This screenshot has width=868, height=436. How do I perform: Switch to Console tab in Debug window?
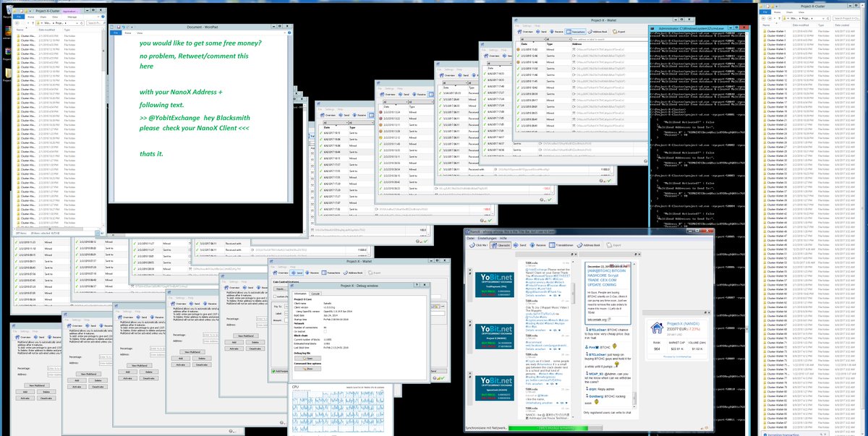[315, 294]
